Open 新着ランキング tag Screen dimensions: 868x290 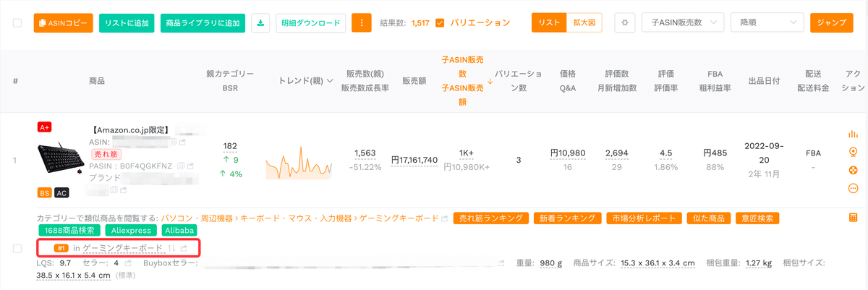click(x=566, y=218)
